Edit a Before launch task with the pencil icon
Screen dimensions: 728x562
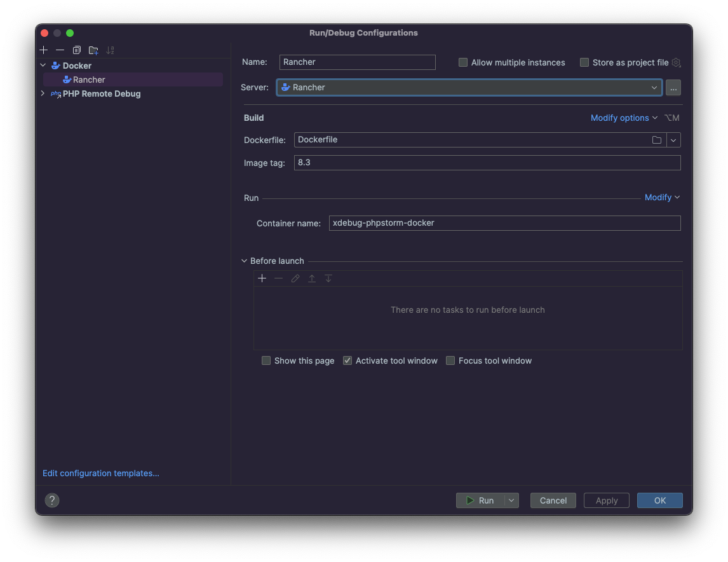295,278
